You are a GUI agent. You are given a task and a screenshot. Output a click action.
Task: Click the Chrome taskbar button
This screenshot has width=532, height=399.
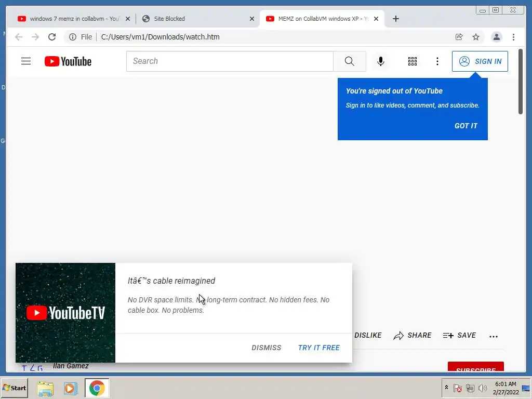point(97,388)
